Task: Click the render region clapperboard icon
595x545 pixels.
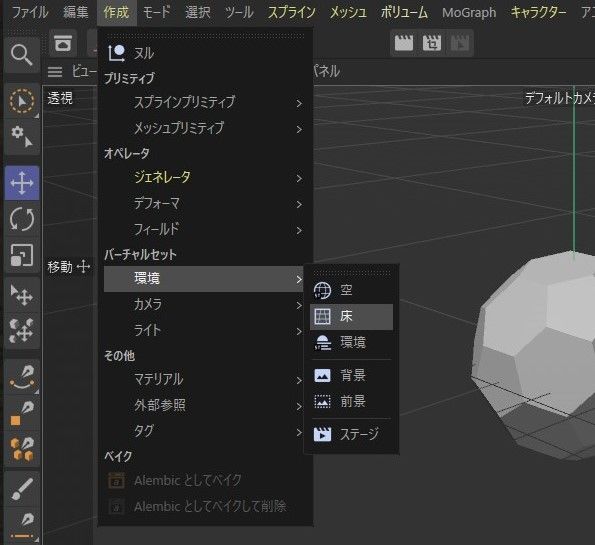Action: click(x=432, y=43)
